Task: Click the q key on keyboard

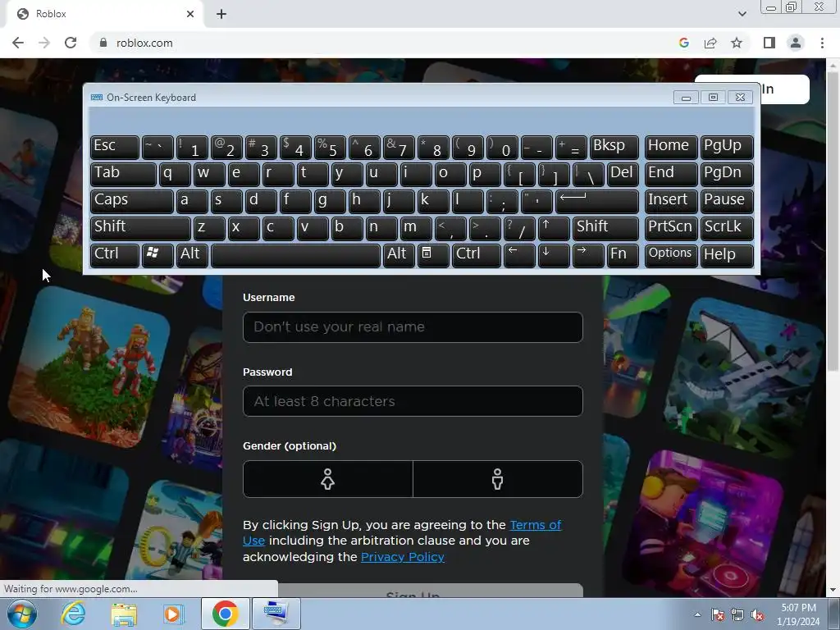Action: point(176,174)
